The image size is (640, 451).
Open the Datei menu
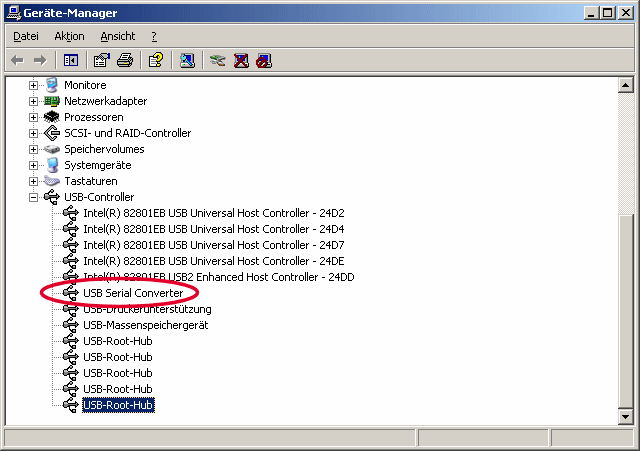coord(26,36)
